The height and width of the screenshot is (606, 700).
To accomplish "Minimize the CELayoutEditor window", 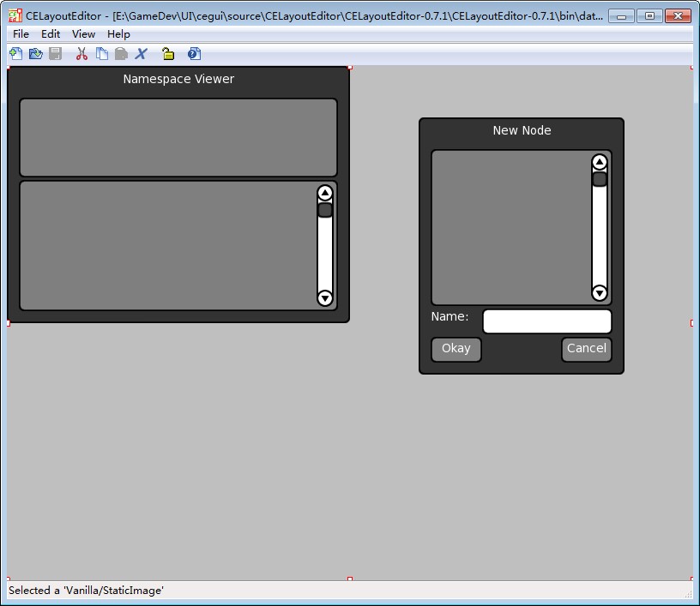I will 621,16.
